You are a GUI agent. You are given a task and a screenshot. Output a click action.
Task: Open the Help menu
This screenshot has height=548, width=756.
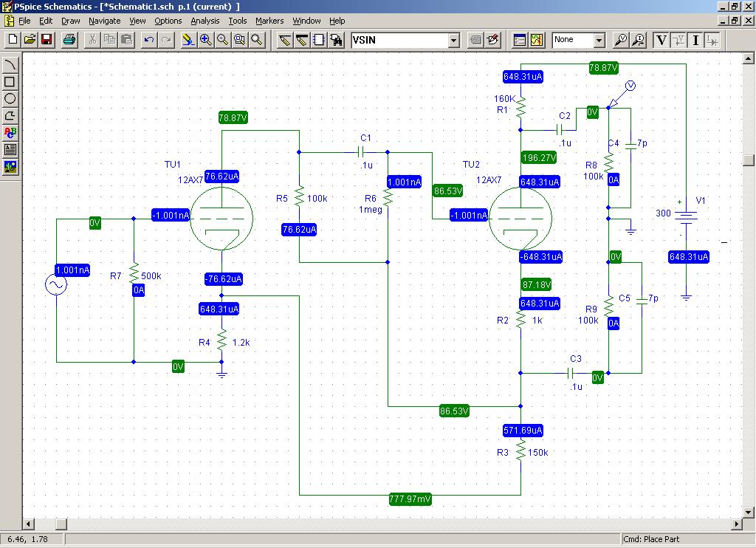coord(337,21)
